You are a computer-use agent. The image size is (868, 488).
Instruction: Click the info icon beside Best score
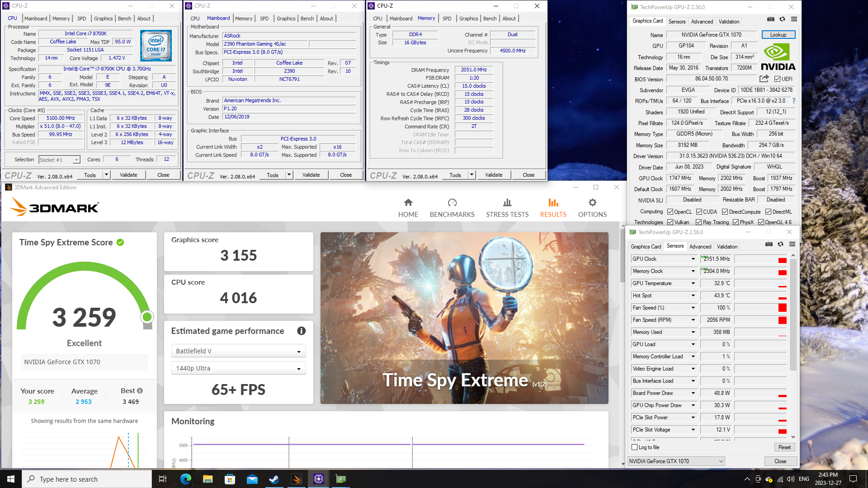(x=140, y=391)
